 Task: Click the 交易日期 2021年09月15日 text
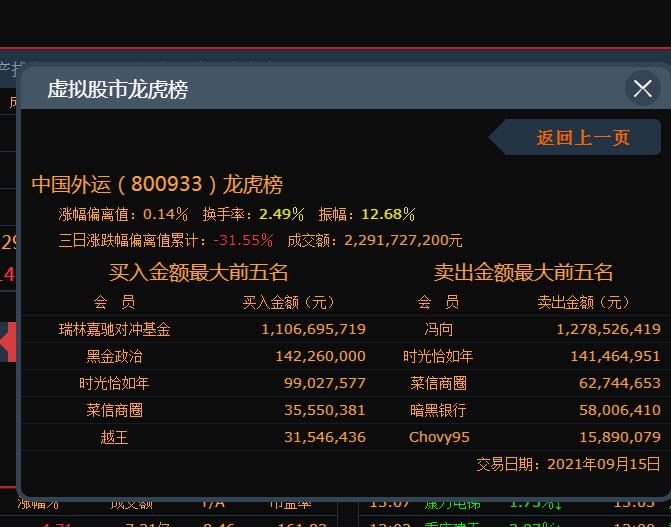568,464
